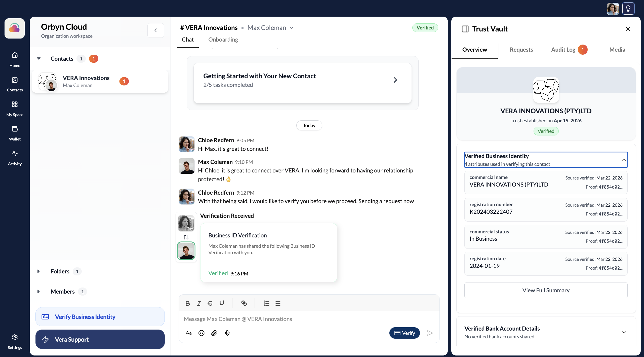Image resolution: width=644 pixels, height=357 pixels.
Task: Insert a link using the link icon
Action: click(244, 303)
